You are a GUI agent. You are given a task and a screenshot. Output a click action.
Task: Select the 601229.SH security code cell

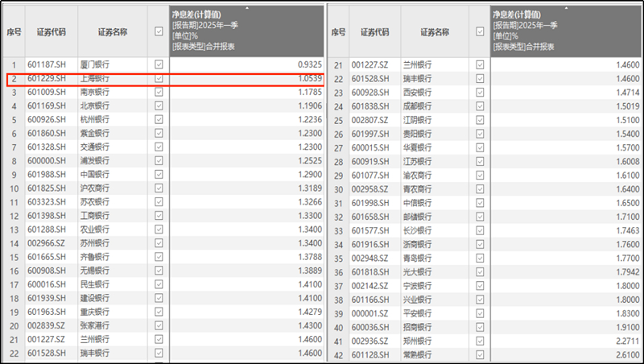(52, 79)
